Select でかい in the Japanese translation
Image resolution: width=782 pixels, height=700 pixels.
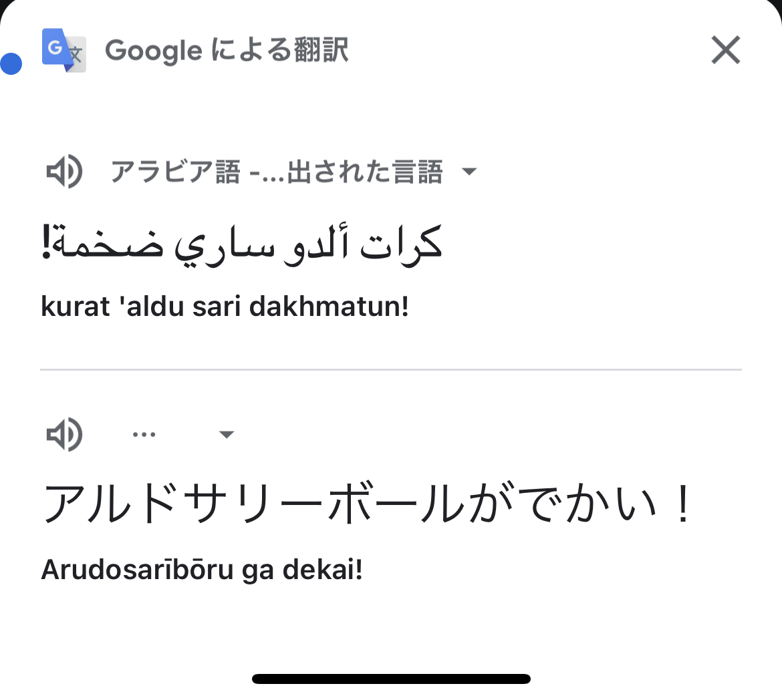587,504
